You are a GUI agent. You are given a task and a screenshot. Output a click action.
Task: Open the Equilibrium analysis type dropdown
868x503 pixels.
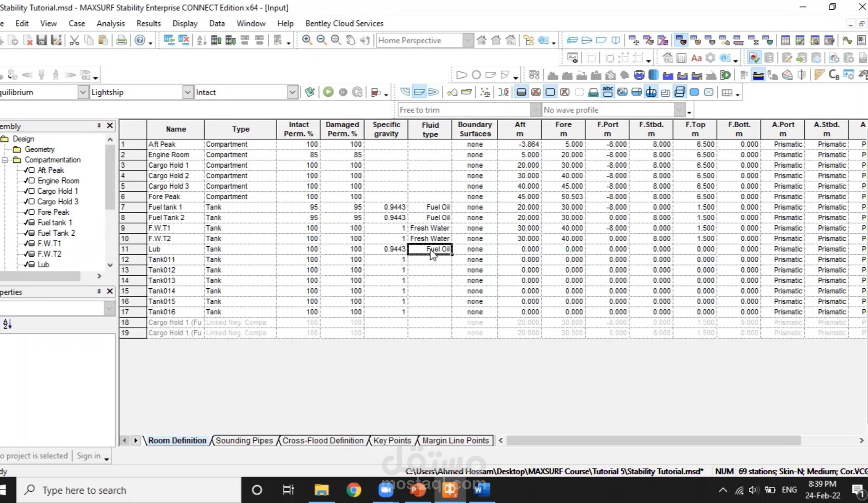[x=82, y=92]
